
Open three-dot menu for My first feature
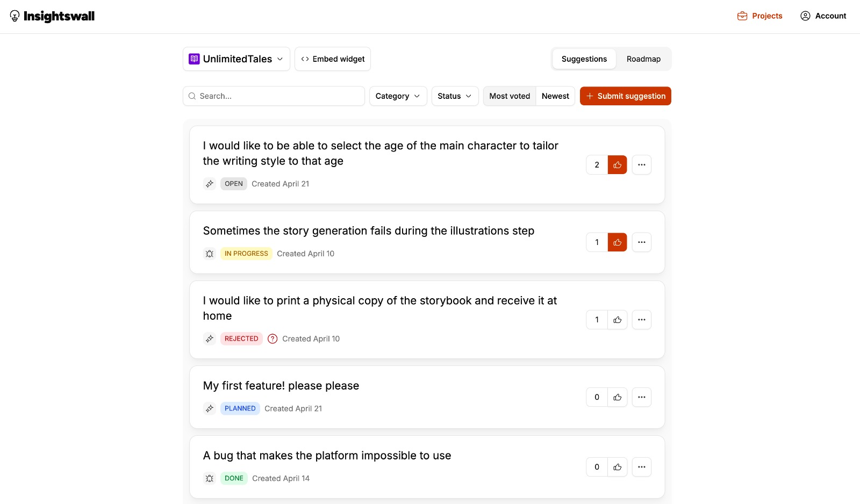[641, 397]
